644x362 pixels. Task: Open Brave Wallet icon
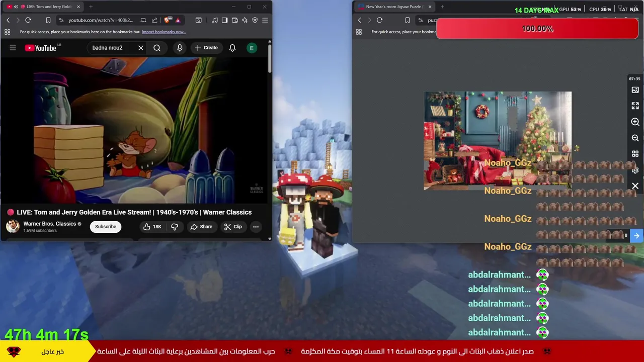(234, 20)
